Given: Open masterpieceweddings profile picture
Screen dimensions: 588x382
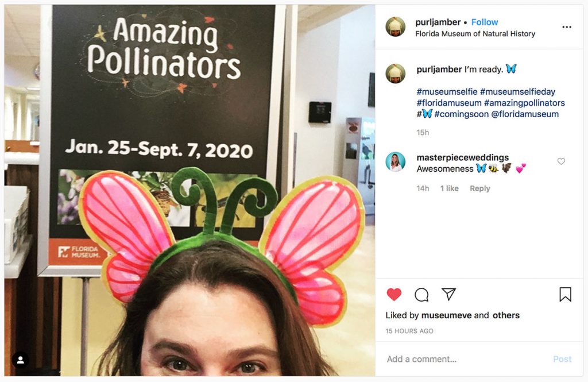Looking at the screenshot, I should [x=395, y=162].
